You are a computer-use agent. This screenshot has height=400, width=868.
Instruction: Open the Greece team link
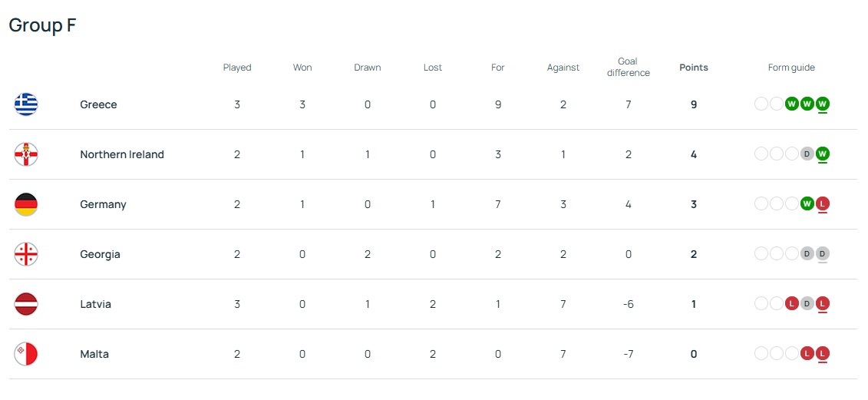coord(98,104)
